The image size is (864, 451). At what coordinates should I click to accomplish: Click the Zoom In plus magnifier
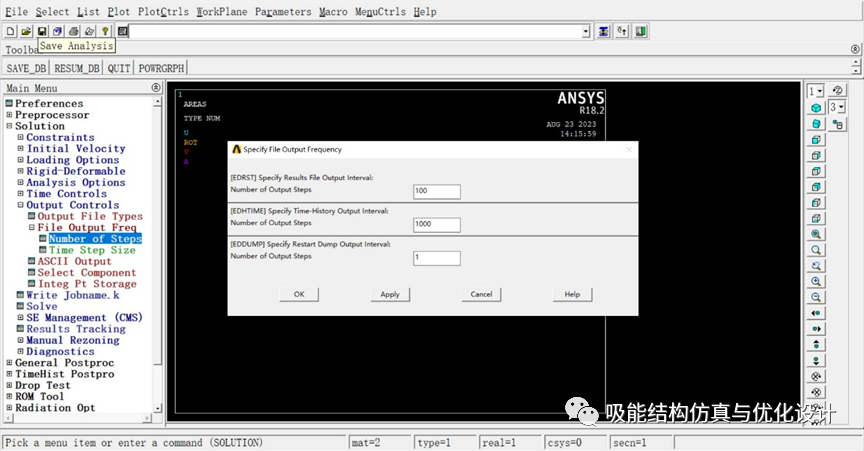click(816, 281)
